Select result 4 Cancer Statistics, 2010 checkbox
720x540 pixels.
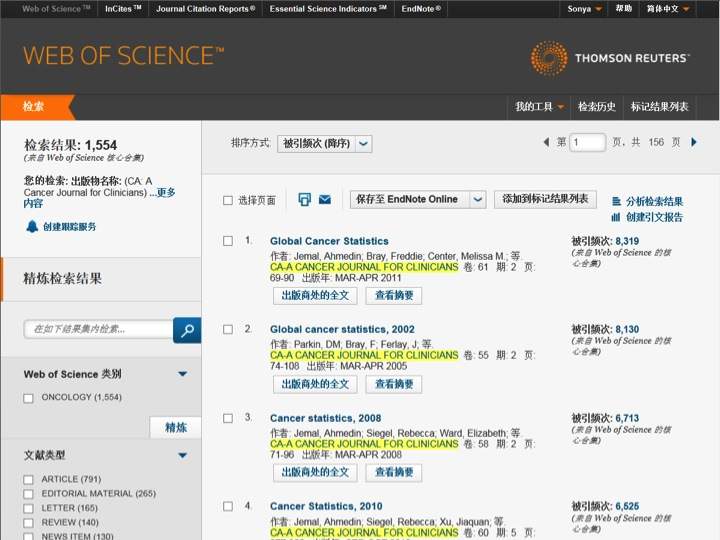(x=228, y=506)
